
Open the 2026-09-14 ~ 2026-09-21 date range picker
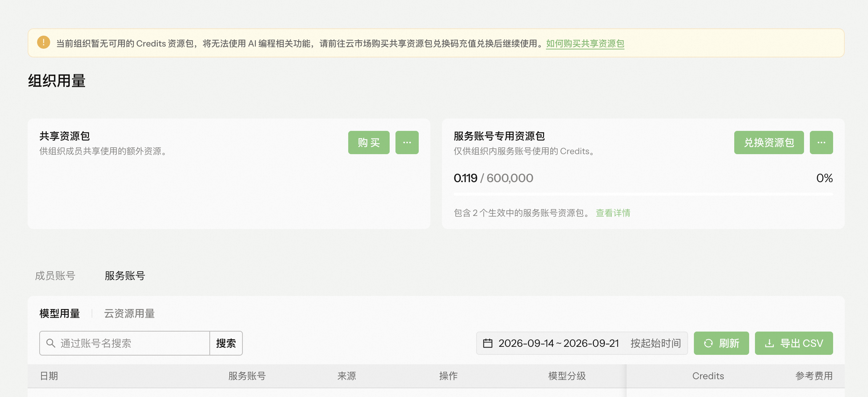coord(558,343)
